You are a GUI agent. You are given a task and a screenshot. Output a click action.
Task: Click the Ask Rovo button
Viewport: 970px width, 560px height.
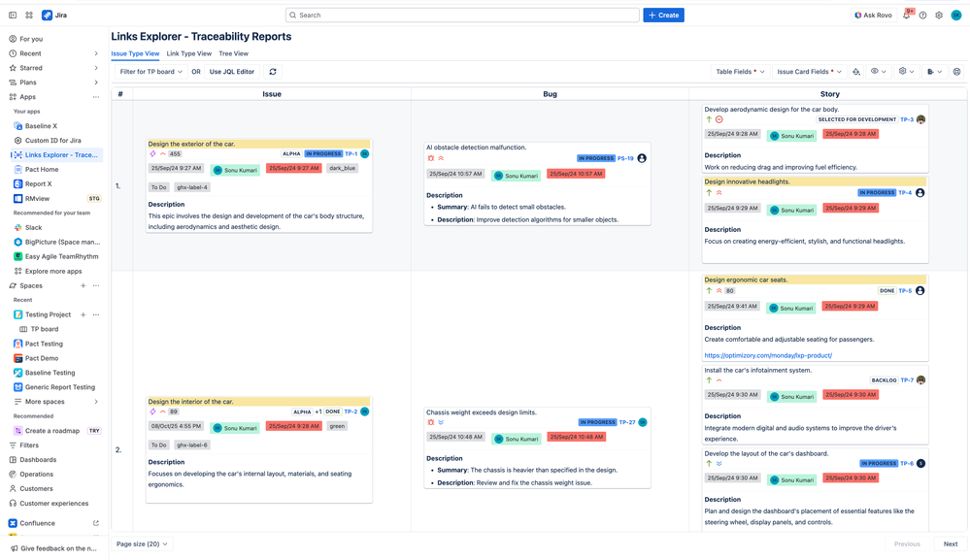click(873, 15)
